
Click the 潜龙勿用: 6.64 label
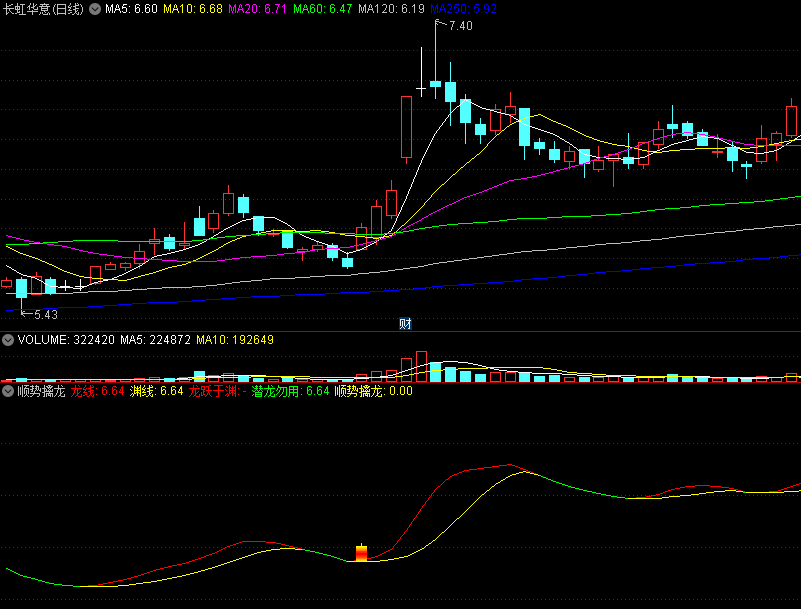(291, 391)
